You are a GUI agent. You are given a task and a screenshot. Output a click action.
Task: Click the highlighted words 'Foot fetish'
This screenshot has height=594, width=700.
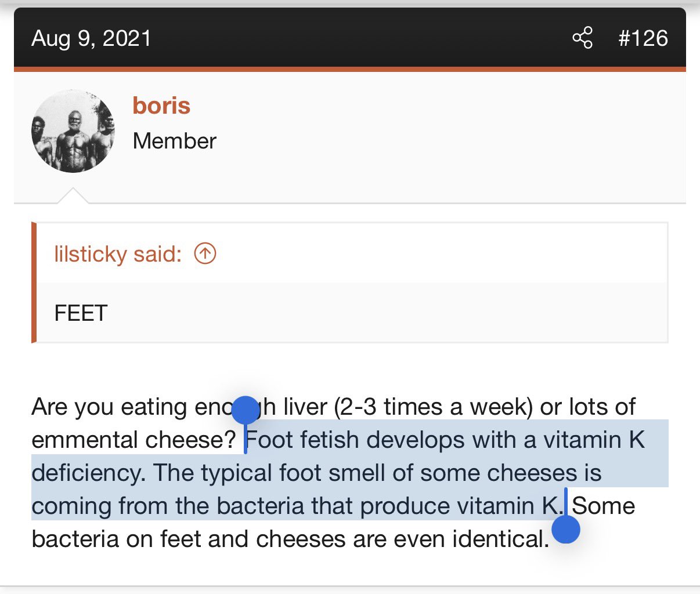click(303, 440)
